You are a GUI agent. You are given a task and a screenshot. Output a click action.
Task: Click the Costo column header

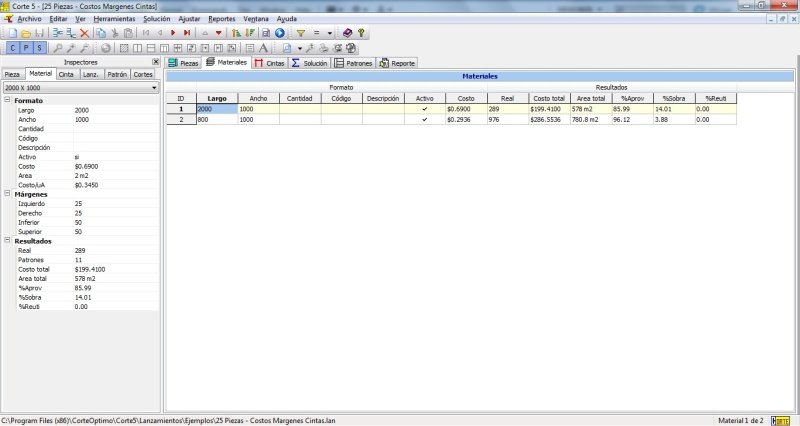465,99
